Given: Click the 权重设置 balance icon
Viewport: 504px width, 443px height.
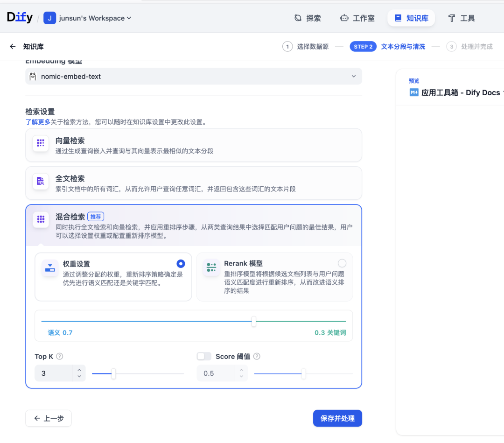Looking at the screenshot, I should tap(50, 268).
